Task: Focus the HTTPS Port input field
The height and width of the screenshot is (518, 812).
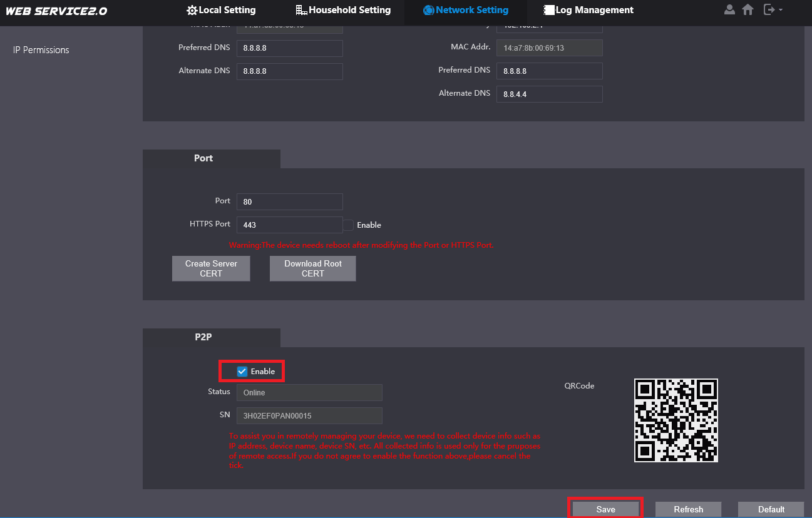Action: point(289,225)
